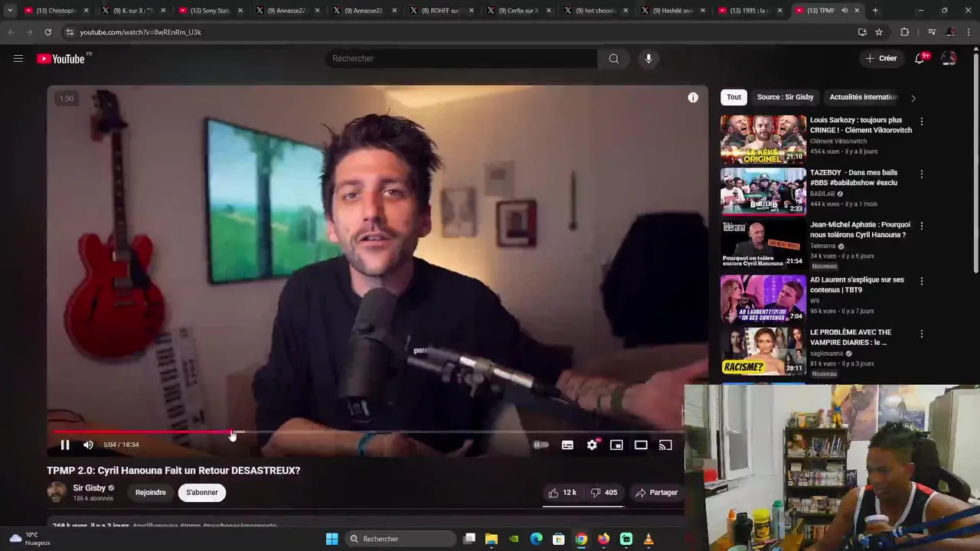The height and width of the screenshot is (551, 980).
Task: Start voice search with the microphone
Action: point(648,59)
